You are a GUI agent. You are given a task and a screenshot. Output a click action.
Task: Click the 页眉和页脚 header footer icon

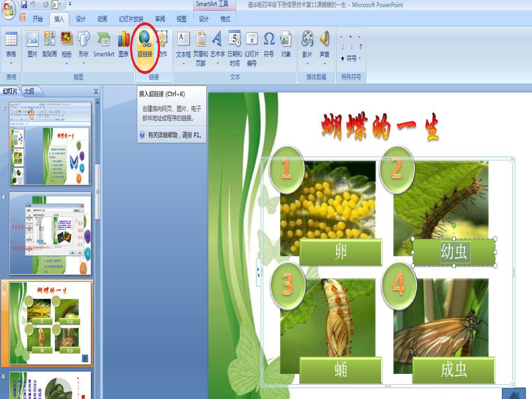point(201,38)
